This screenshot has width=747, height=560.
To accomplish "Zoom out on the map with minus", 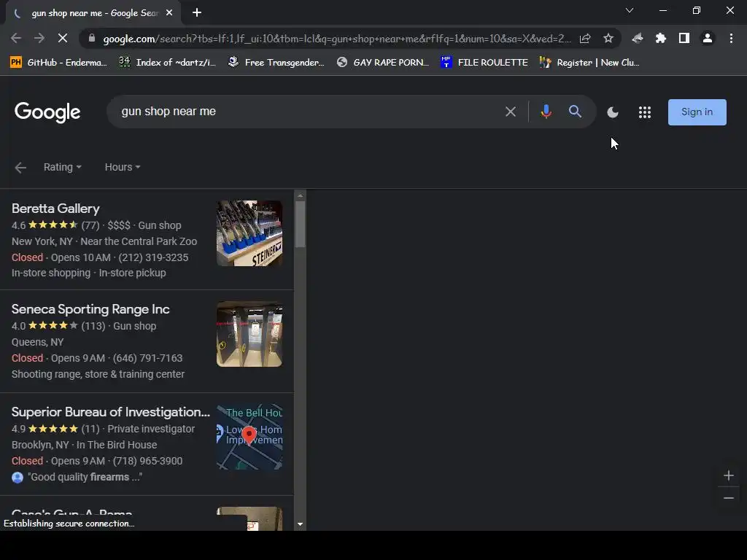I will pos(729,498).
